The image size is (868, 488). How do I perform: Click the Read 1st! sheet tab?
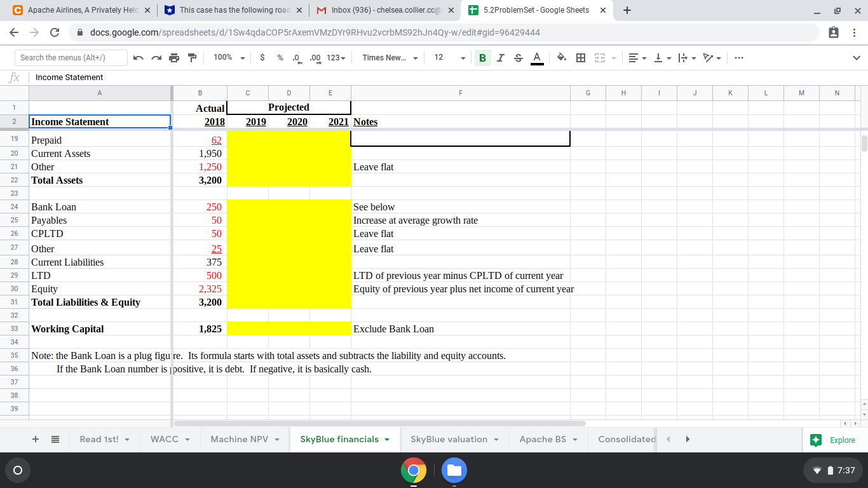(99, 439)
